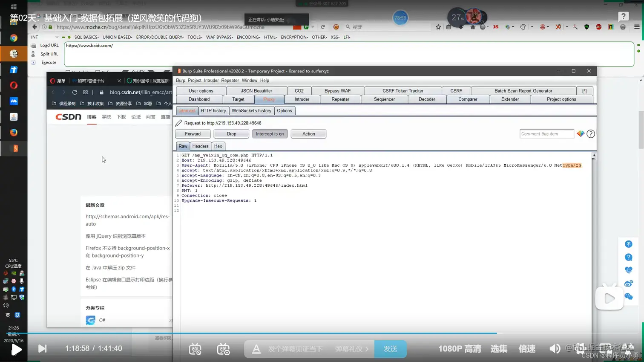
Task: Open the Project menu in Burp
Action: pos(194,81)
